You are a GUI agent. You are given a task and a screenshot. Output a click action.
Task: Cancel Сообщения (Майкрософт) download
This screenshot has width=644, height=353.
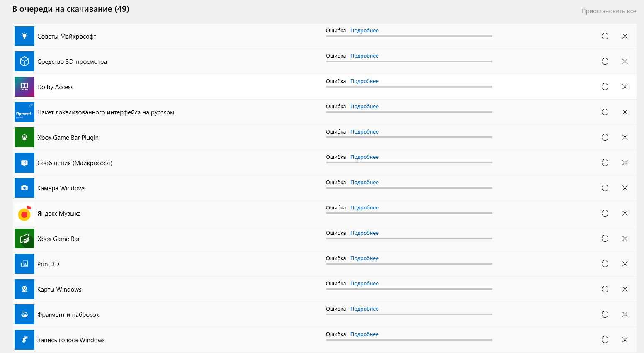pos(625,163)
